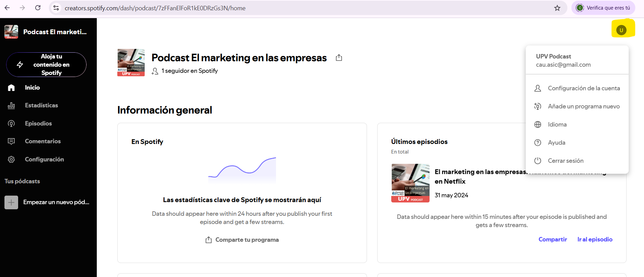Open the user avatar account menu

(621, 30)
